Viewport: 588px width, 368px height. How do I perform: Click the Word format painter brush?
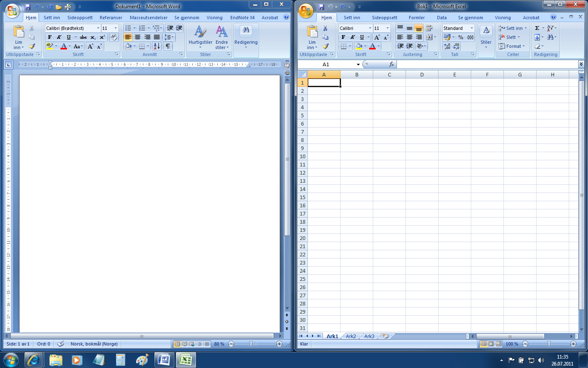[32, 46]
